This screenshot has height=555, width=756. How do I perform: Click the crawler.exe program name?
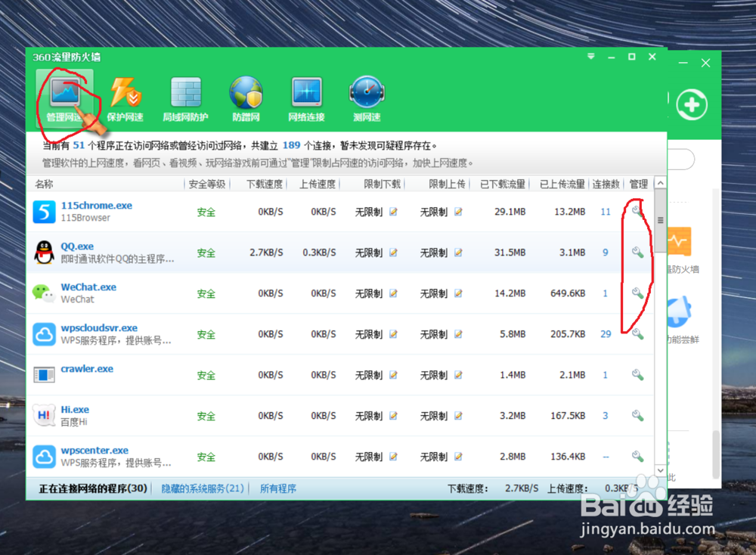click(87, 369)
